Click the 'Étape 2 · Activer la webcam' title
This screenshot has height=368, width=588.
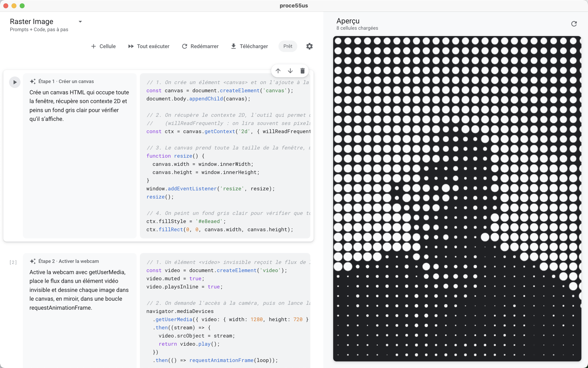coord(69,261)
